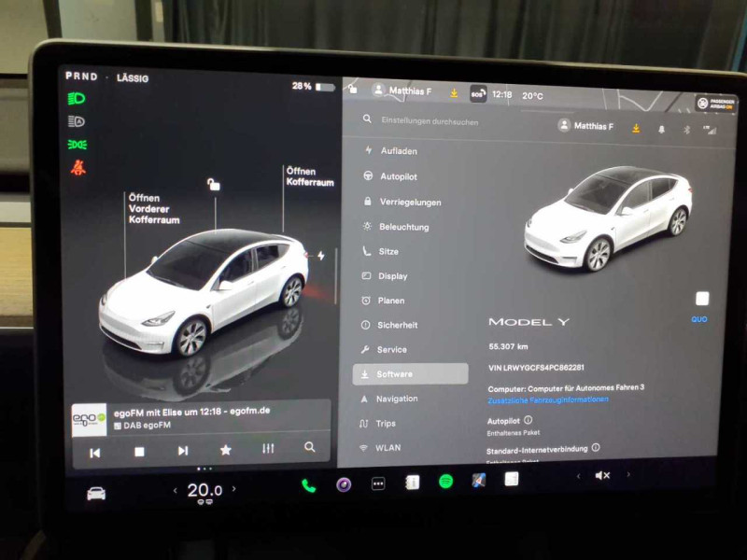
Task: Search media with the magnifier icon
Action: click(310, 447)
